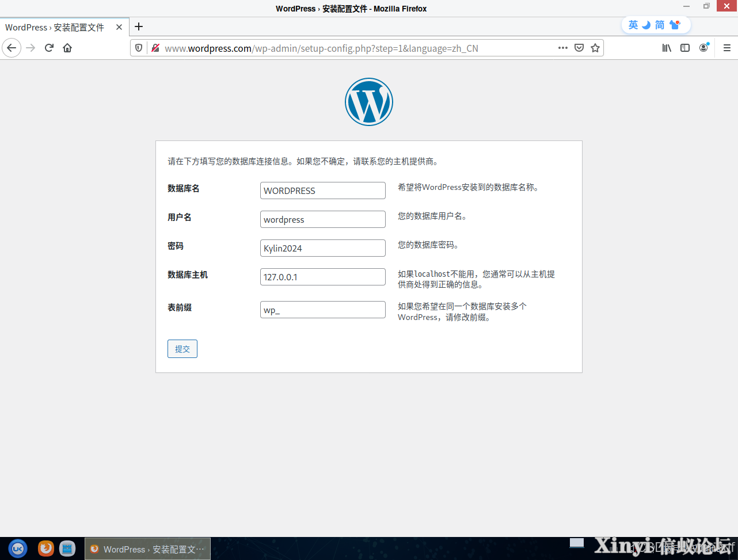Close the WordPress tab
The width and height of the screenshot is (738, 560).
click(x=119, y=27)
